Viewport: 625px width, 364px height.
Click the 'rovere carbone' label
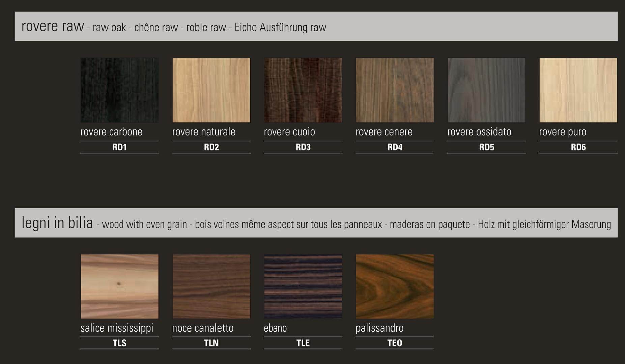pos(111,131)
